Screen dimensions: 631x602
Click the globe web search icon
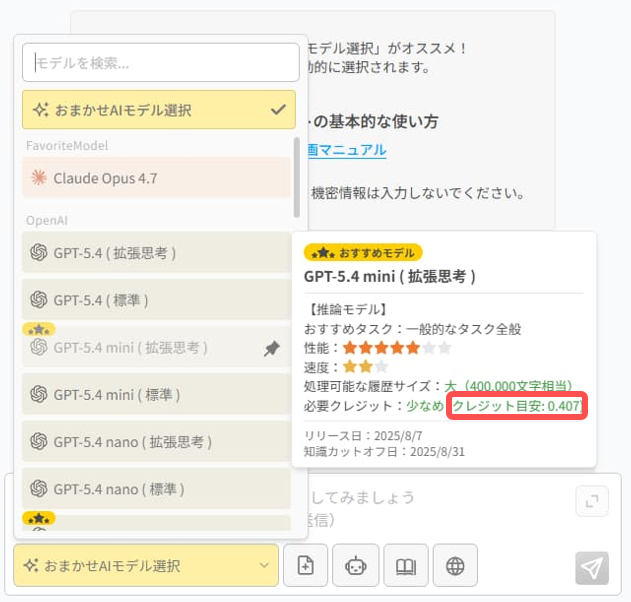[455, 566]
